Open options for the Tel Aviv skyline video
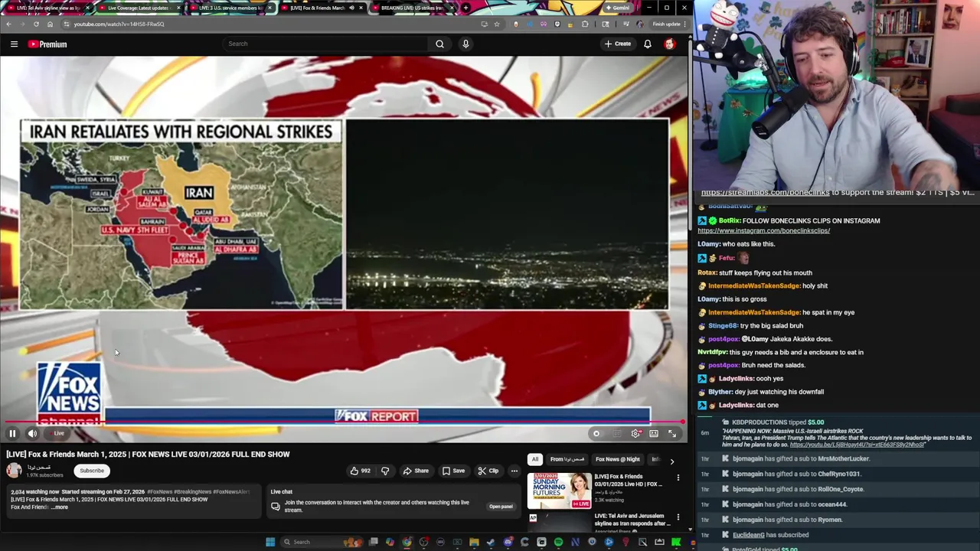 [x=678, y=518]
